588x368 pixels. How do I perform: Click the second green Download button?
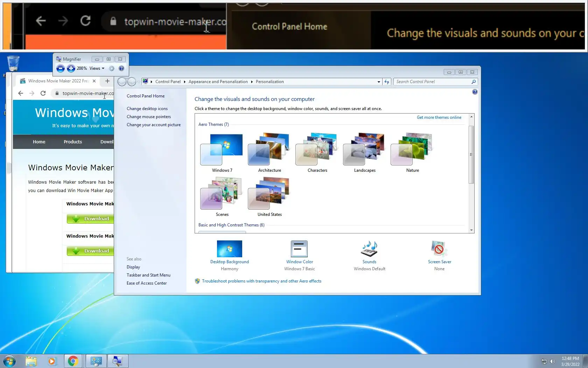90,251
